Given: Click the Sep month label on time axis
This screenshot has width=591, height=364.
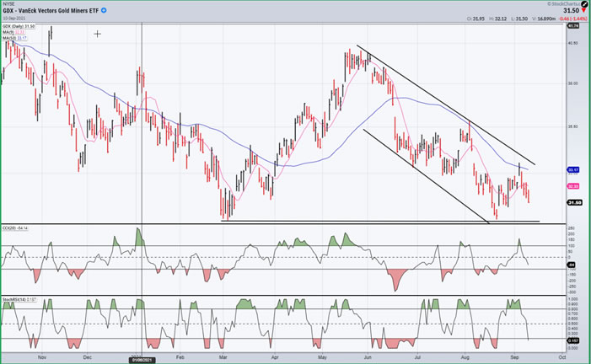Looking at the screenshot, I should 514,357.
